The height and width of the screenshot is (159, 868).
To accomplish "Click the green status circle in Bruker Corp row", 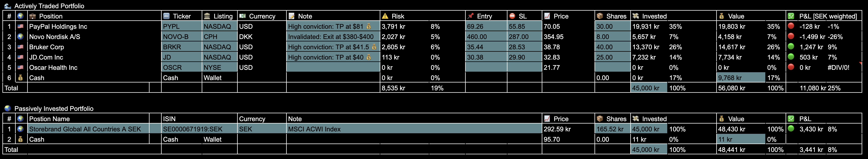I will [x=791, y=47].
